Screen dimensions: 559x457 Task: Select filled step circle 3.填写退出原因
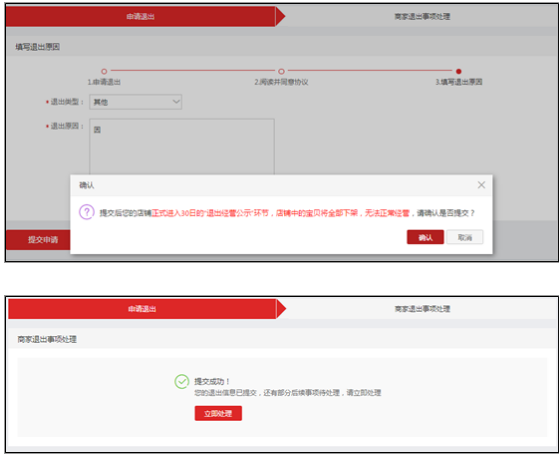pos(459,71)
